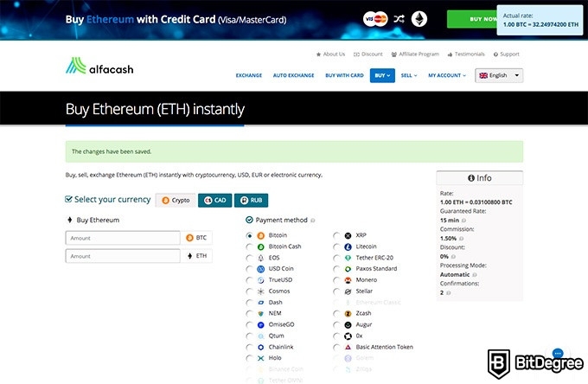Click the 0x coin icon

(x=348, y=336)
